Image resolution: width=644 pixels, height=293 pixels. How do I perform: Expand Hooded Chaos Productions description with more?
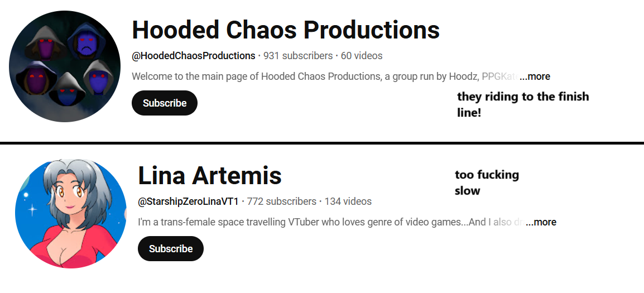pyautogui.click(x=535, y=76)
